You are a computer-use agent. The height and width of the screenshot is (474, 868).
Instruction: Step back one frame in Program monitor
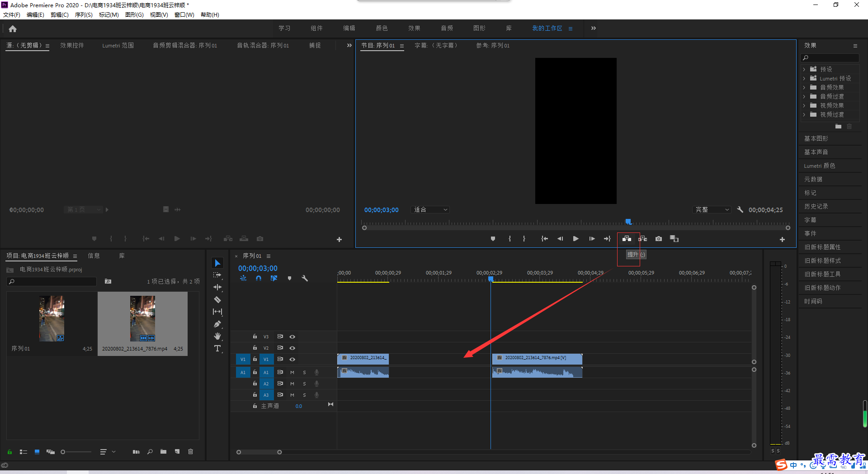(x=560, y=239)
